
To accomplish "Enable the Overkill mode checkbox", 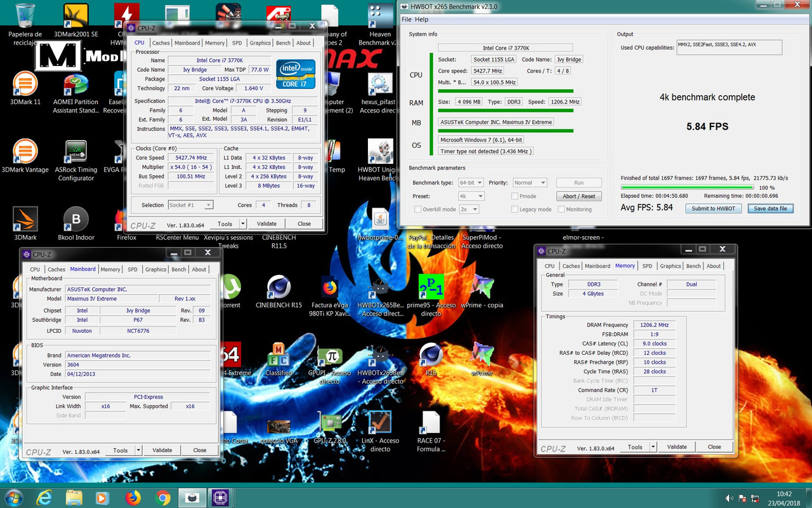I will (417, 209).
